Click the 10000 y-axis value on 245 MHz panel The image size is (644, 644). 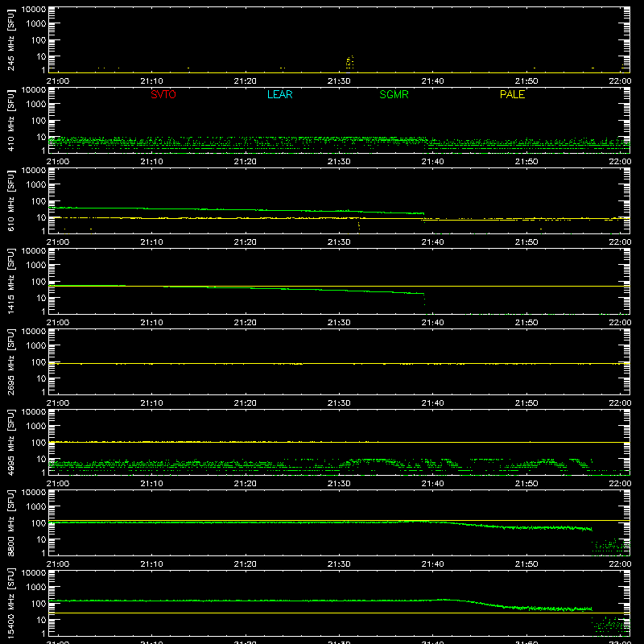point(34,10)
